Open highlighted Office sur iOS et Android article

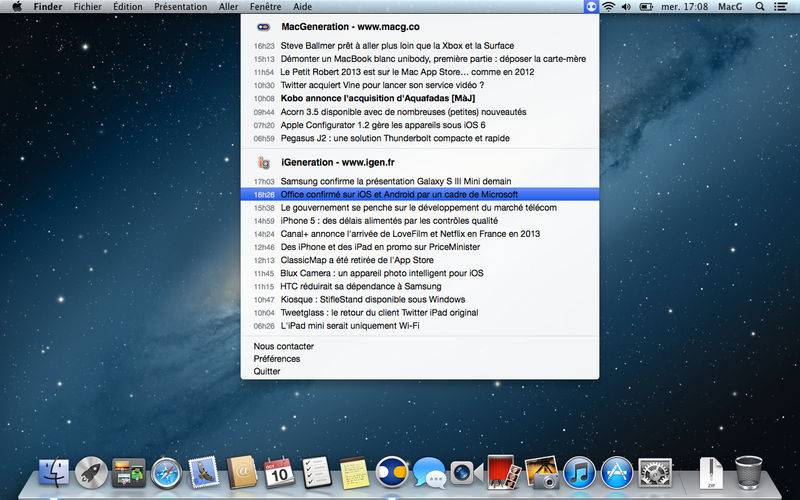pyautogui.click(x=420, y=194)
